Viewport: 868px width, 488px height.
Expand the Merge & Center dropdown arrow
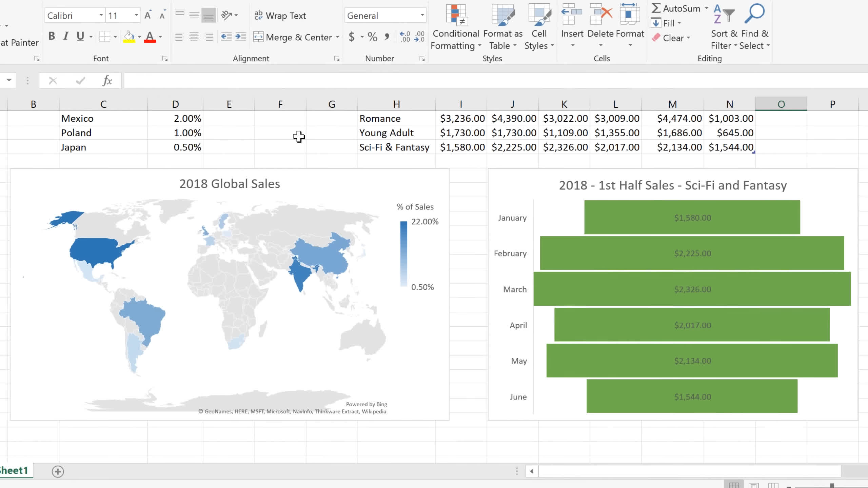click(337, 37)
